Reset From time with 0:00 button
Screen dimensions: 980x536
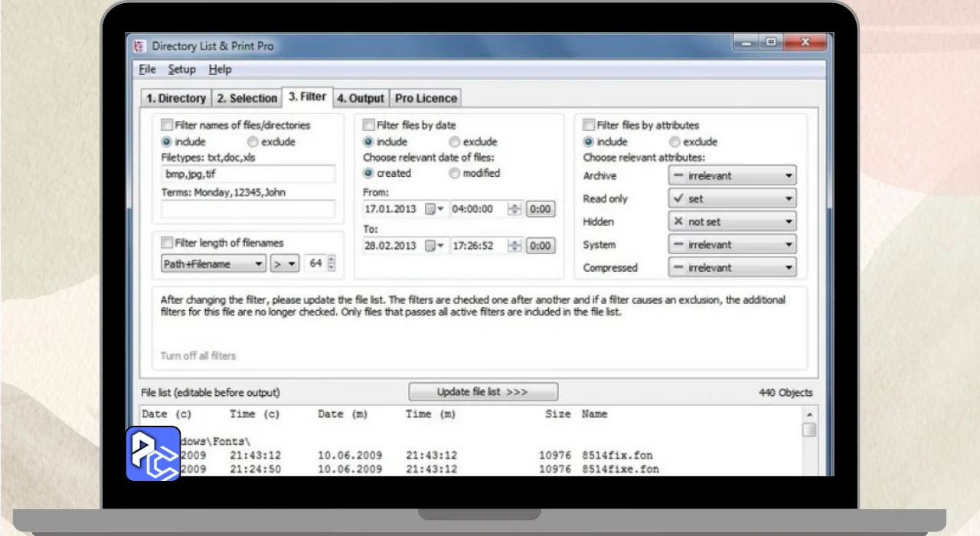(541, 209)
